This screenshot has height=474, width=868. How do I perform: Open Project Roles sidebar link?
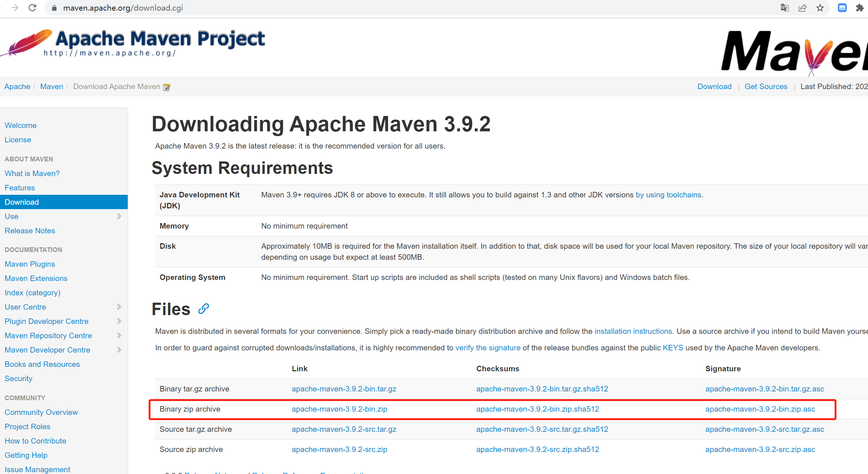[x=28, y=427]
